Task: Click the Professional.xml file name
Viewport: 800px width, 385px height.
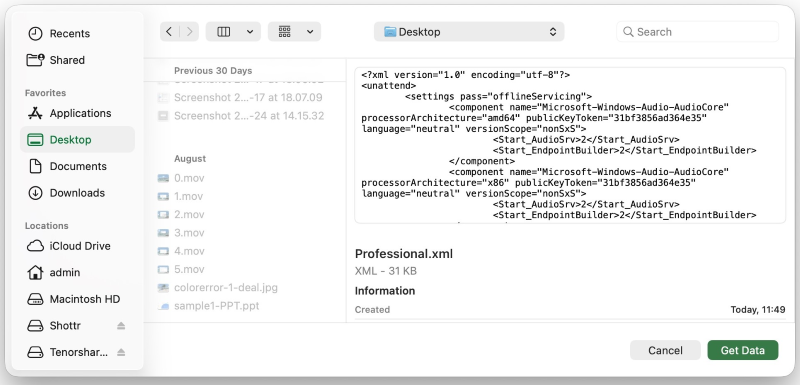Action: coord(404,254)
